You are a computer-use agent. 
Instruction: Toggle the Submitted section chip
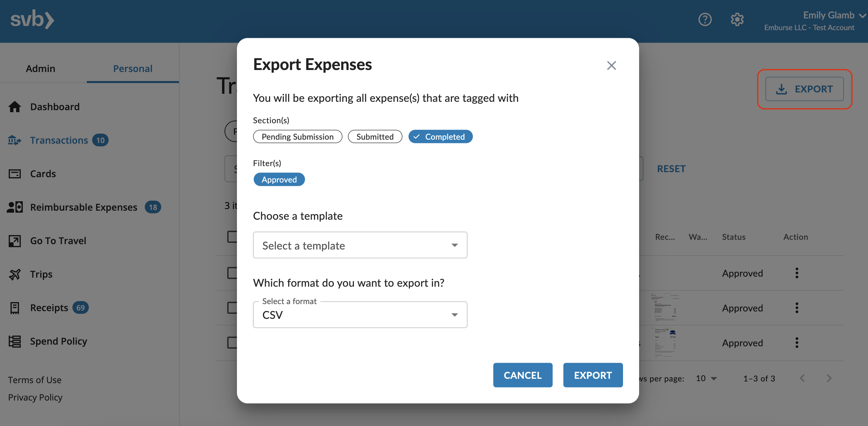point(375,137)
